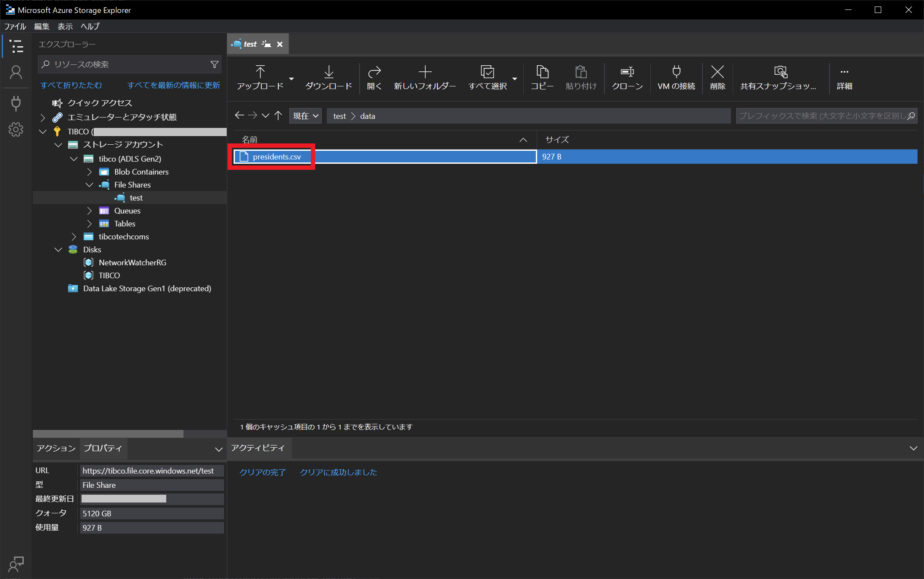This screenshot has height=579, width=924.
Task: Collapse the Disks node
Action: pos(58,250)
